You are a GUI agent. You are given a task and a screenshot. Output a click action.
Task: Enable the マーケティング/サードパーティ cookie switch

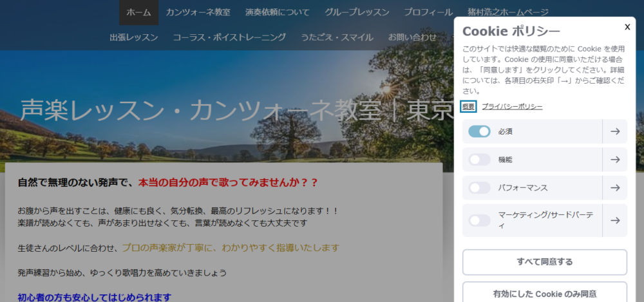coord(479,220)
